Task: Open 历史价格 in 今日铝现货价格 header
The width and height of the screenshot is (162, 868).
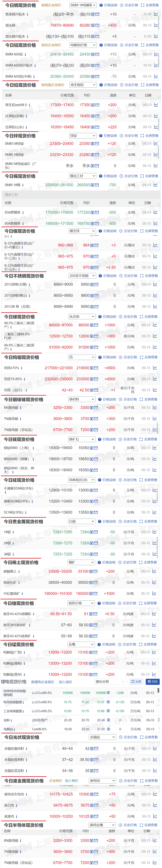Action: point(129,45)
